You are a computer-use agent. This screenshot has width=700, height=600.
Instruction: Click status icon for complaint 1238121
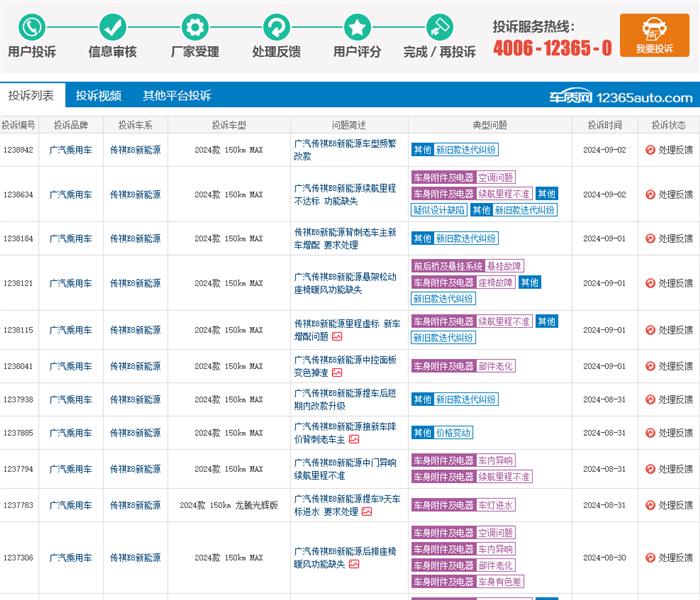pyautogui.click(x=650, y=283)
